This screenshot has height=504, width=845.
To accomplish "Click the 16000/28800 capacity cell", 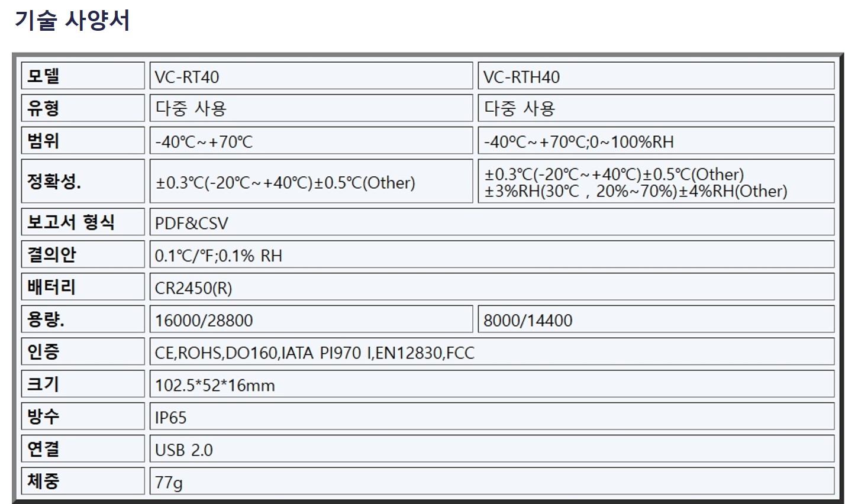I will click(311, 320).
